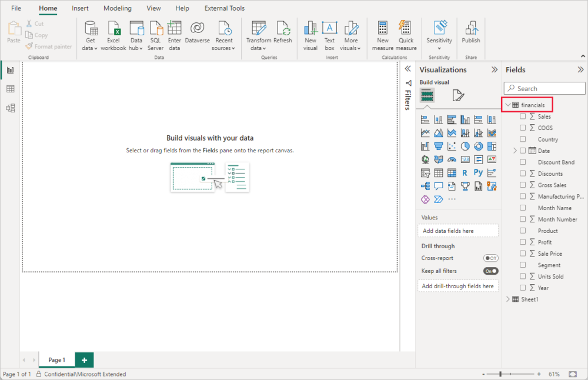Click the Refresh icon in the ribbon
The height and width of the screenshot is (380, 588).
click(283, 31)
